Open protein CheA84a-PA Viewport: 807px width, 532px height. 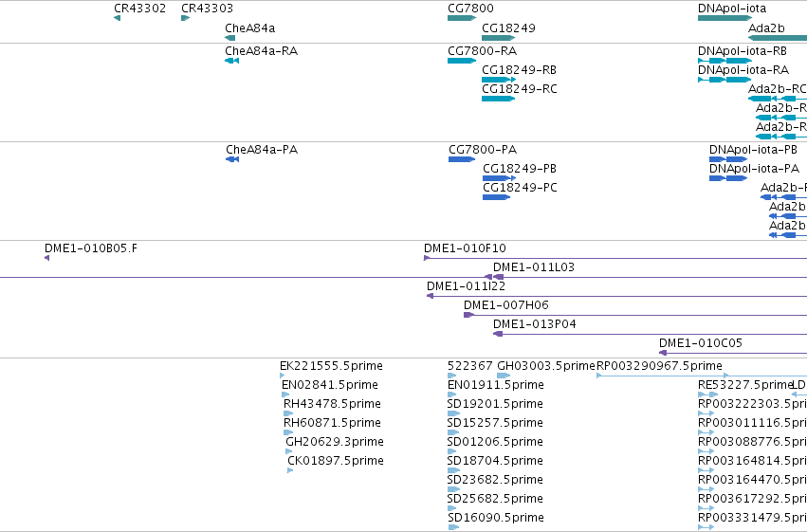(x=262, y=150)
